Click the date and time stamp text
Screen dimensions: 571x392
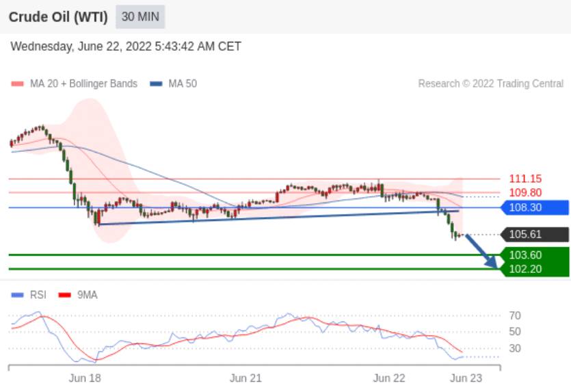(126, 47)
